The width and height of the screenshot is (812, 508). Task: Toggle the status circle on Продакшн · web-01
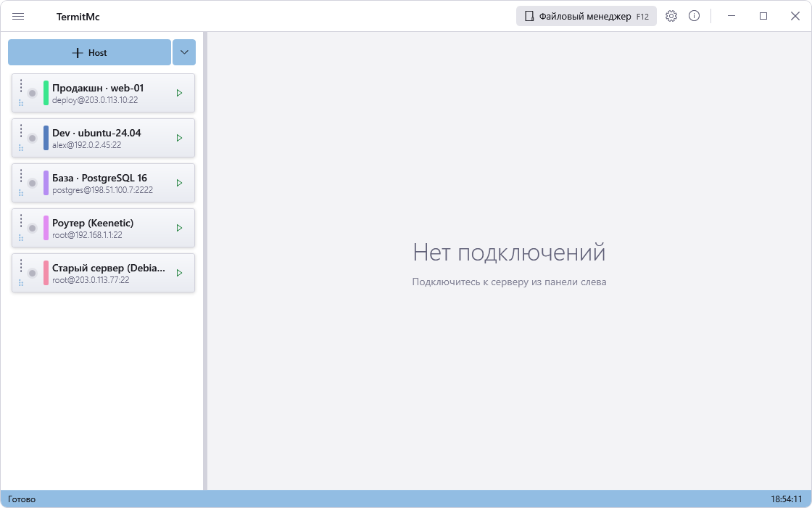32,94
